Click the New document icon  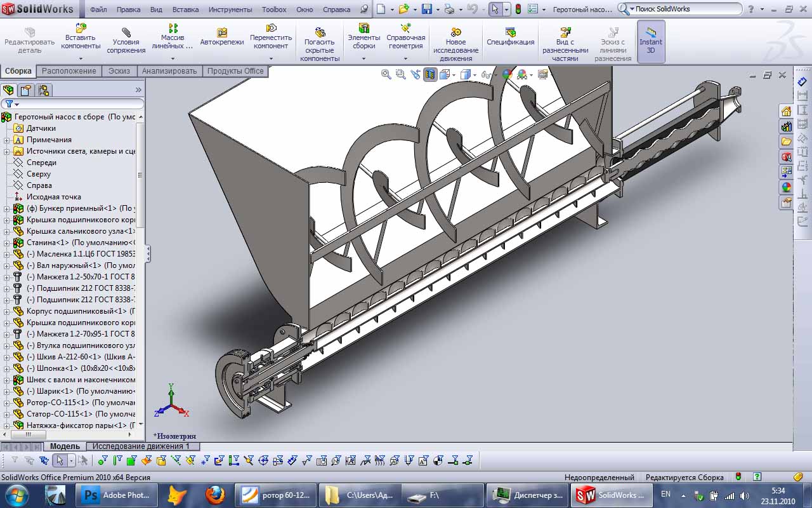(x=381, y=9)
